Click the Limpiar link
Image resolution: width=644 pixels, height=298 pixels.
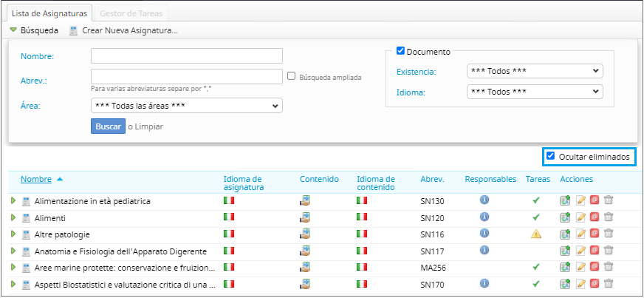tap(148, 126)
